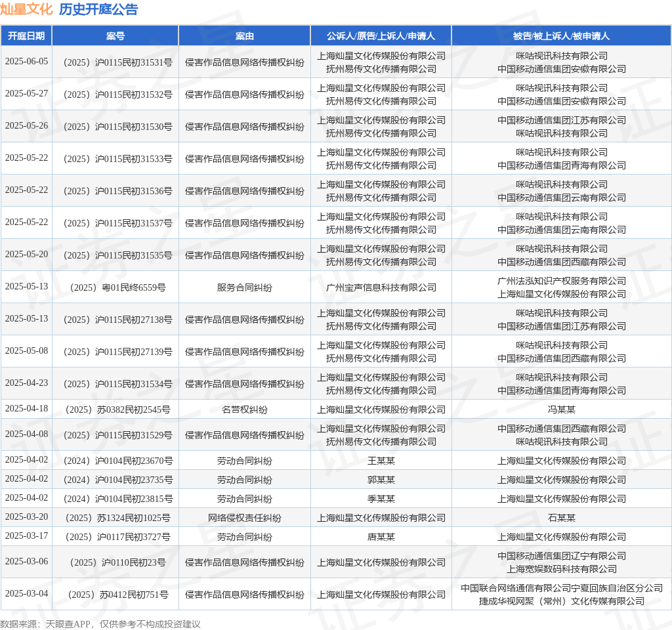The width and height of the screenshot is (672, 630).
Task: Select case number 沪0115民初31537号
Action: tap(118, 223)
